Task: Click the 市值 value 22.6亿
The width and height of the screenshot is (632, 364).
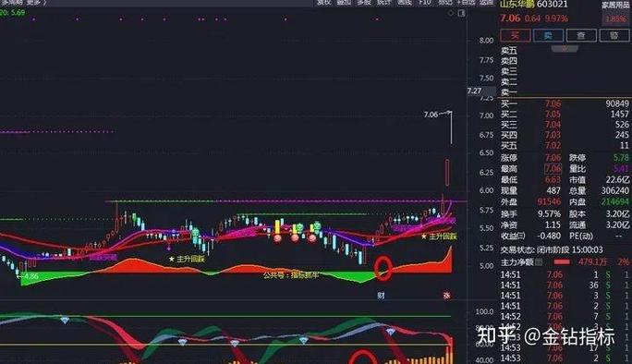Action: (617, 179)
